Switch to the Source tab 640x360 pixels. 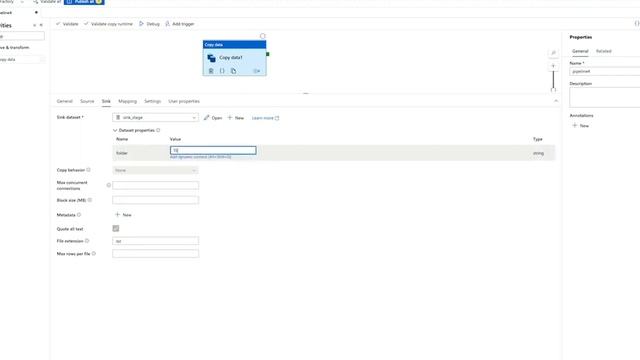[87, 101]
